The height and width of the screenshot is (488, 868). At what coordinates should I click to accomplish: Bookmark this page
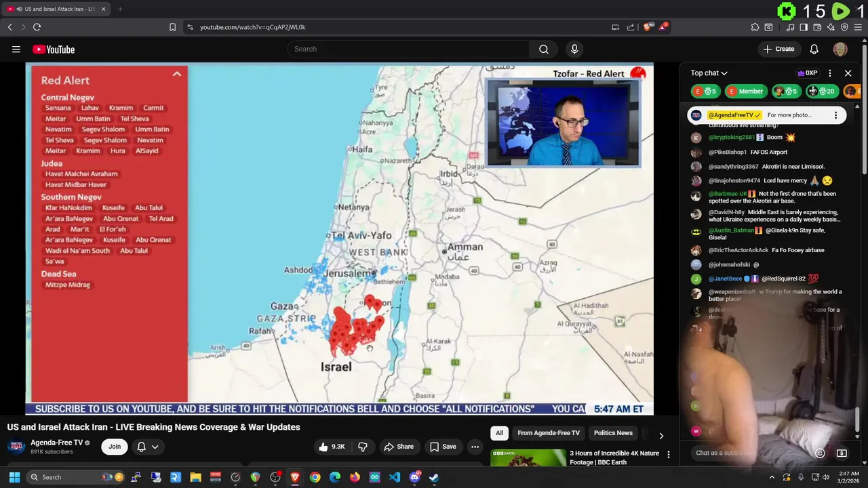click(x=172, y=27)
